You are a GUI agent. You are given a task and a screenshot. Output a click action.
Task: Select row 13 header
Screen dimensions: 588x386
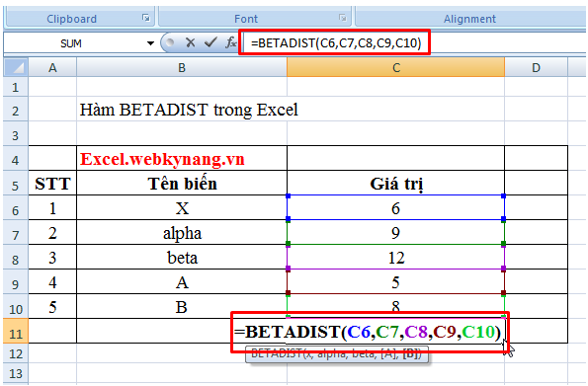click(x=16, y=373)
